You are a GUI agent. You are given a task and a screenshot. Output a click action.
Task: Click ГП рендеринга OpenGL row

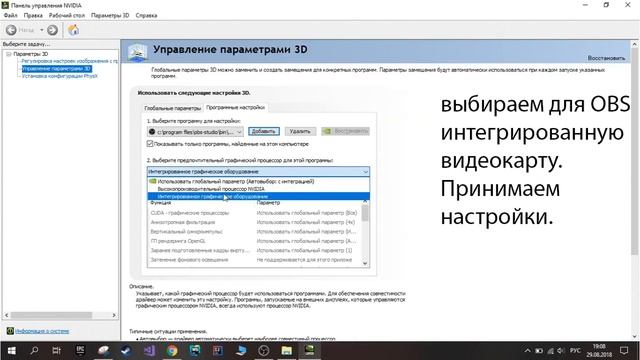click(254, 241)
